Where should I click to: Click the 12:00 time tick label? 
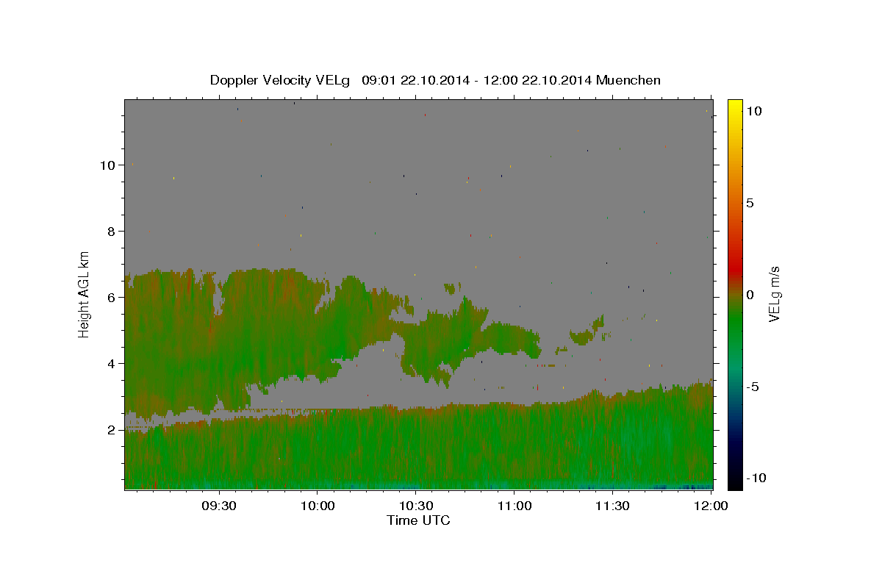(711, 506)
